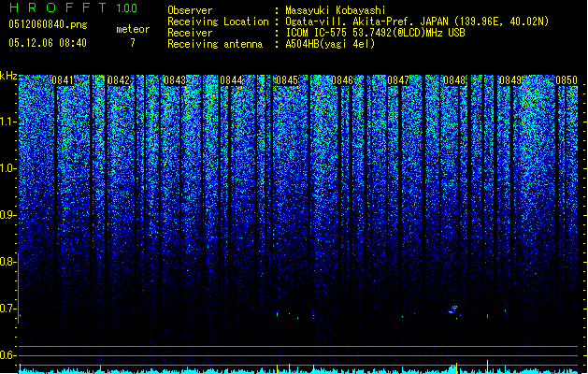Click the Receiving antenna label
588x374 pixels.
(215, 44)
